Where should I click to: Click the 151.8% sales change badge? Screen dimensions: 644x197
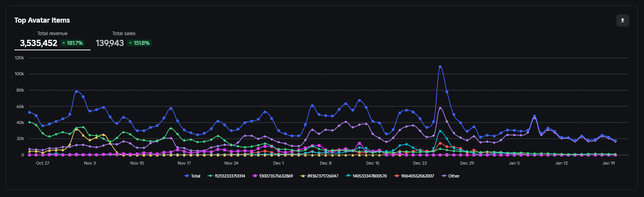[139, 43]
